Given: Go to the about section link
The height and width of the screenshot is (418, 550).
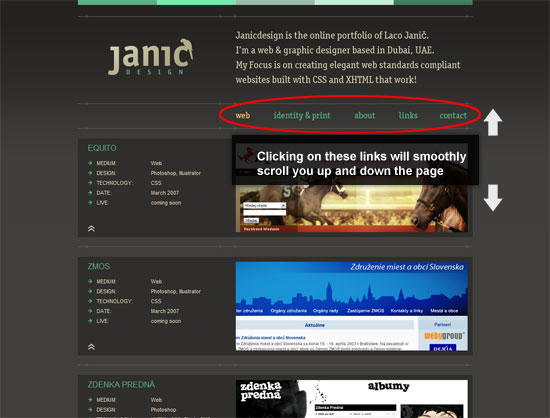Looking at the screenshot, I should 364,115.
